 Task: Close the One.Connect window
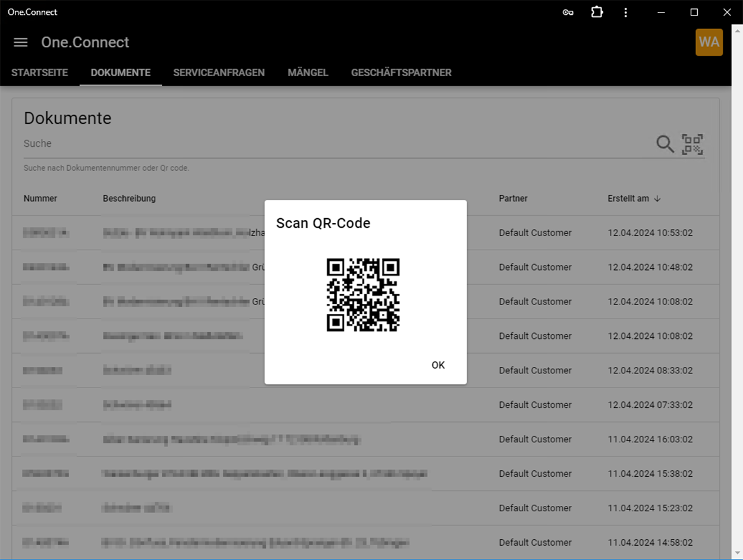coord(727,12)
